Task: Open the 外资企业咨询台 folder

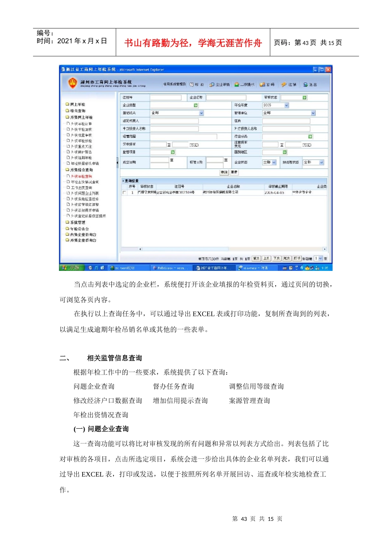Action: (81, 240)
